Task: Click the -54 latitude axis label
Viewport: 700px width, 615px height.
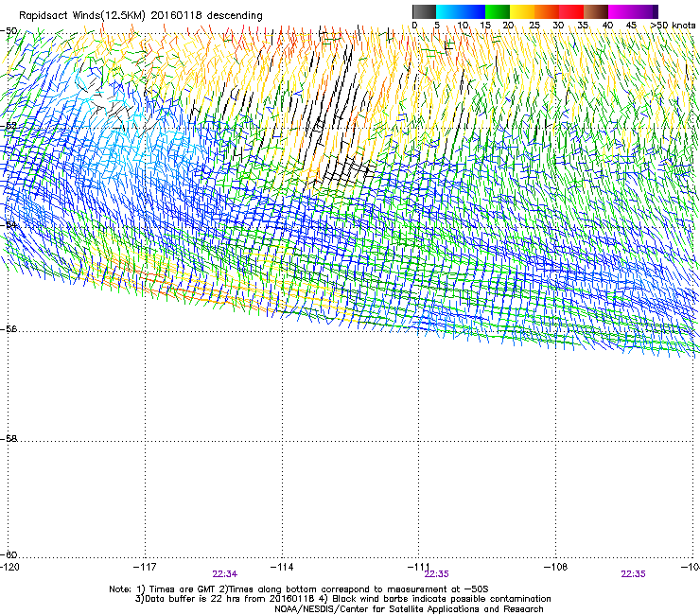Action: tap(9, 224)
